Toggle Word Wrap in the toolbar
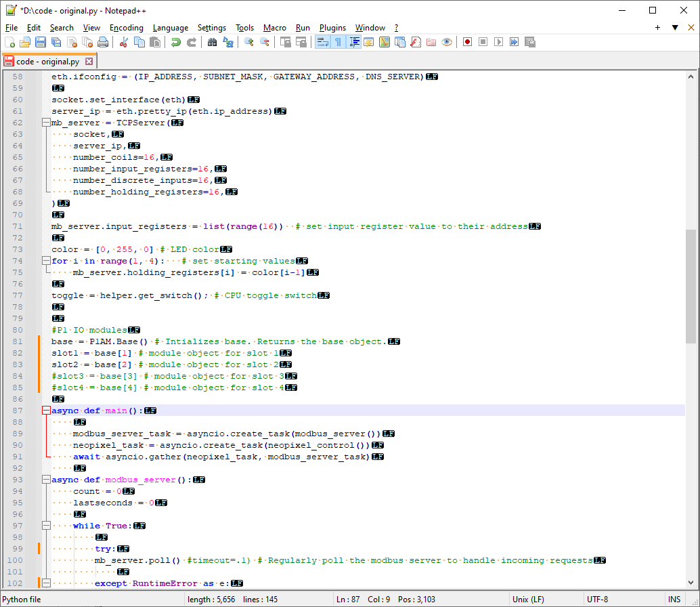Image resolution: width=700 pixels, height=607 pixels. [321, 42]
